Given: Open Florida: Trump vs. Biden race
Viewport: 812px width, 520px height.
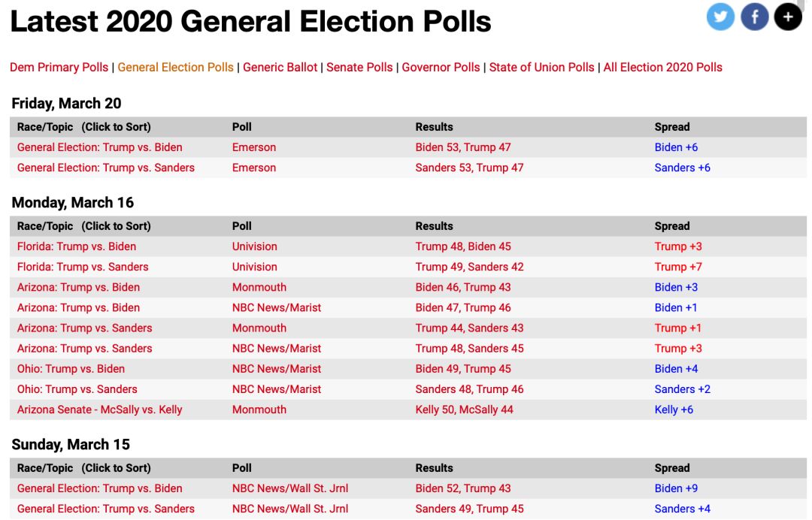Looking at the screenshot, I should (x=77, y=246).
